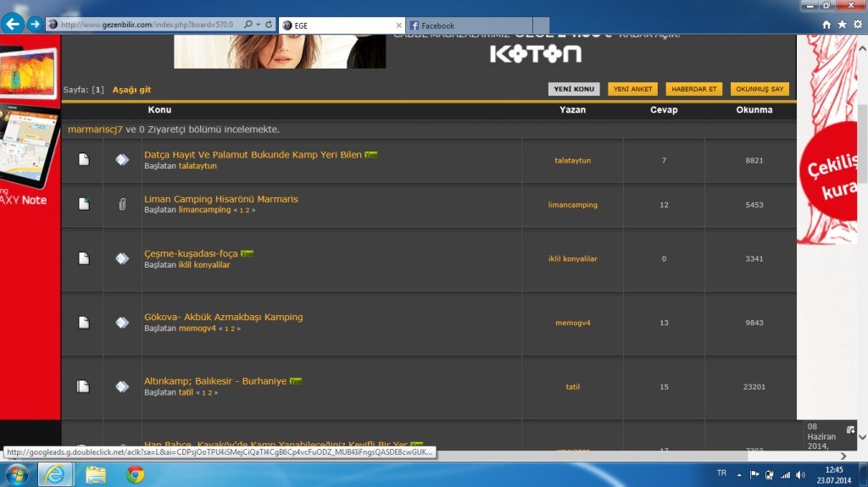Screen dimensions: 868x487
Task: Expand address bar search dropdown arrow
Action: pos(257,25)
